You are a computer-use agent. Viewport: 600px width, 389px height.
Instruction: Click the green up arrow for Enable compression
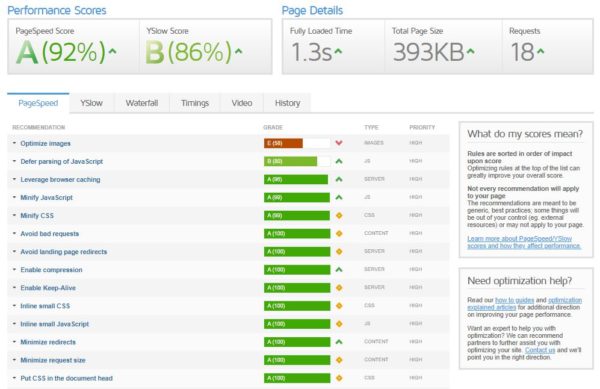339,269
